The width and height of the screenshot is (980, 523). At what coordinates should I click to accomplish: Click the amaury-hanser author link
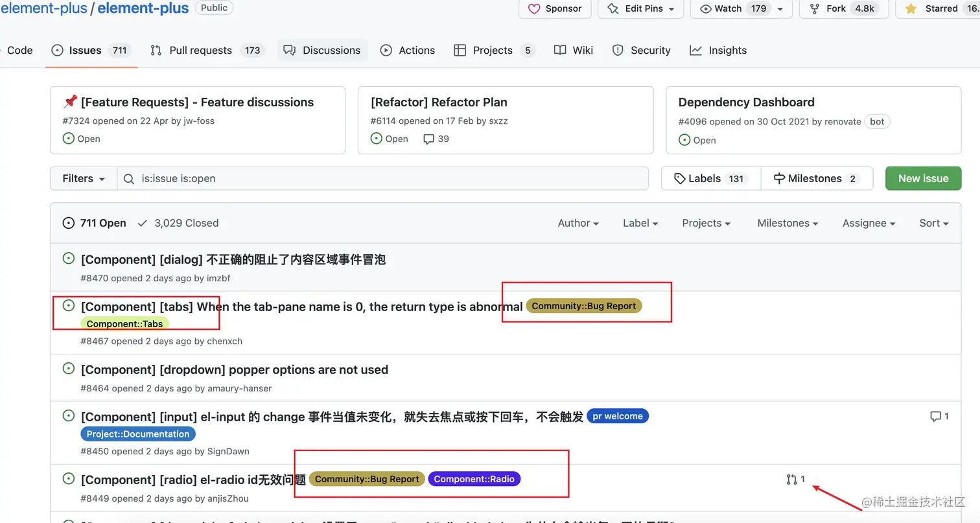click(240, 388)
